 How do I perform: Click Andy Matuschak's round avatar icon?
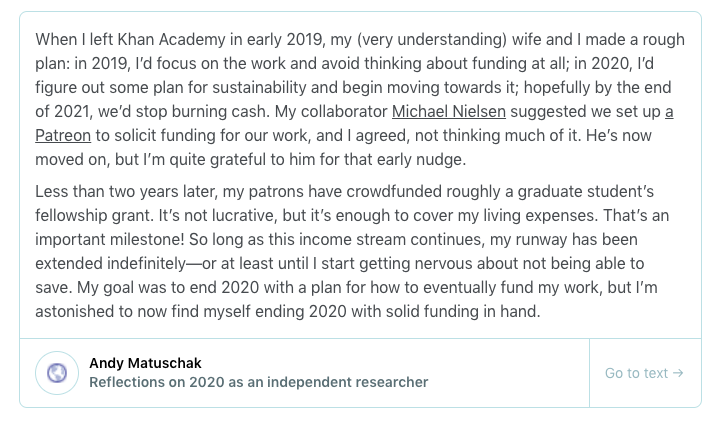click(57, 373)
